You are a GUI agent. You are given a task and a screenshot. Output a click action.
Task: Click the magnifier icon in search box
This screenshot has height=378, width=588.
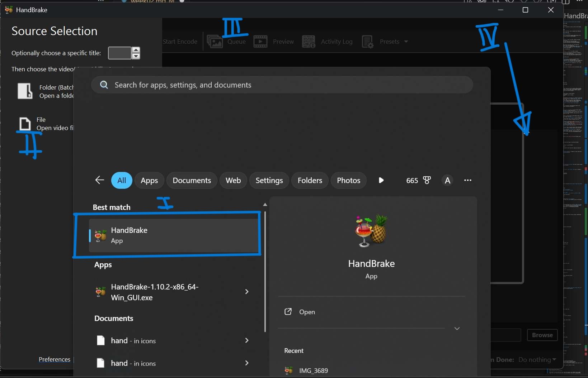(x=104, y=85)
